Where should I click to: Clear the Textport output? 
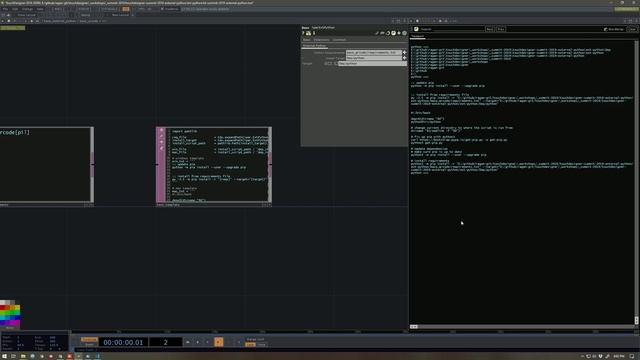(632, 29)
